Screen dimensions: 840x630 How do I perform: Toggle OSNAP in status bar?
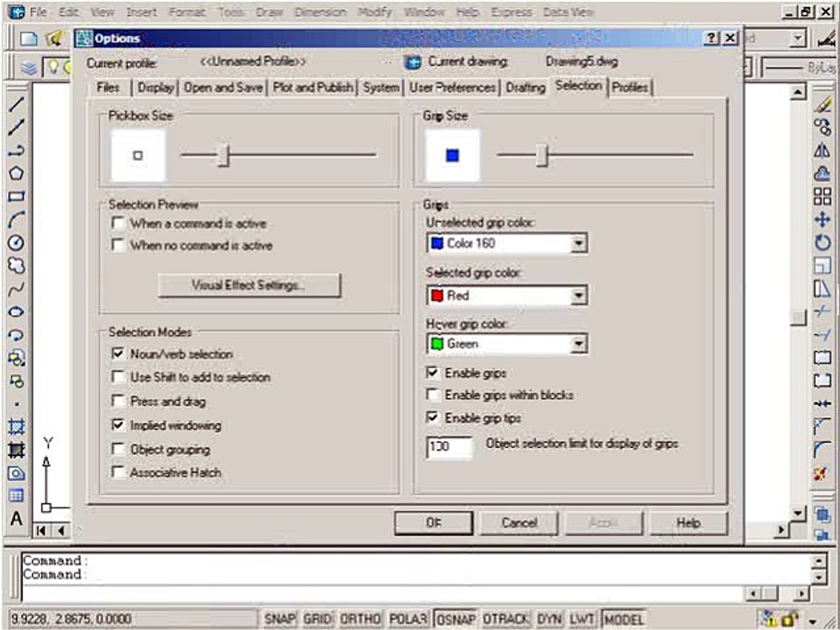click(x=455, y=619)
